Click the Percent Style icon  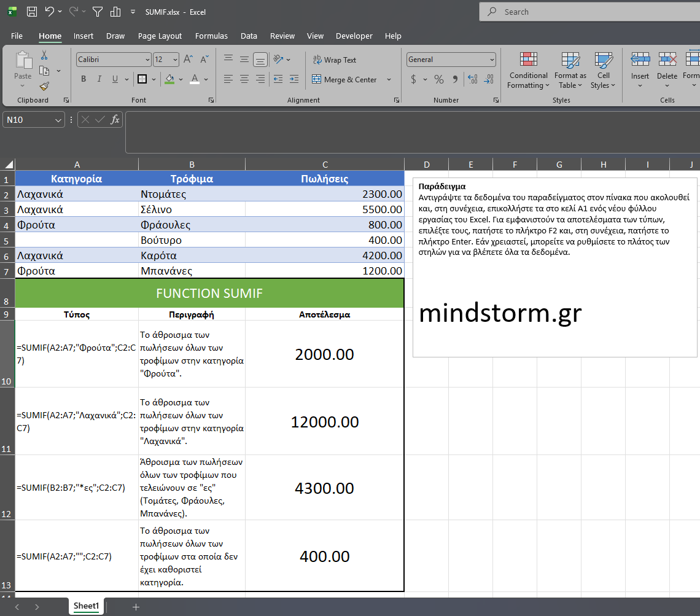pyautogui.click(x=438, y=79)
